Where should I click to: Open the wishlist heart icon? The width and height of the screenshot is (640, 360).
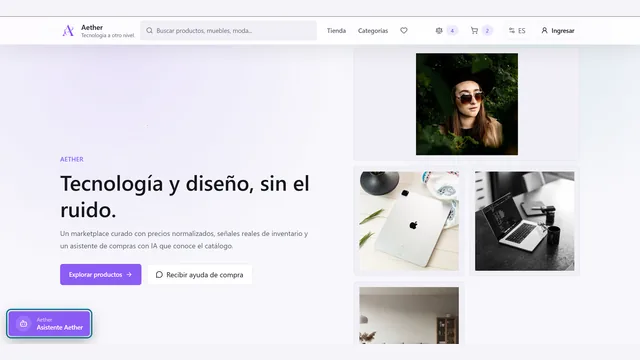coord(404,31)
